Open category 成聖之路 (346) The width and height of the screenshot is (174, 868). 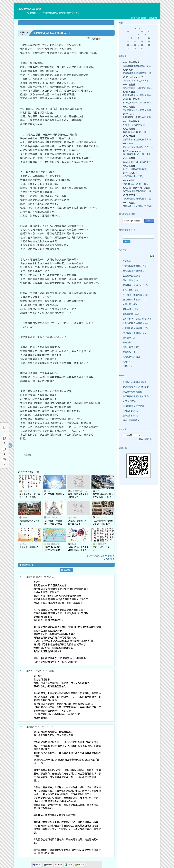130,304
